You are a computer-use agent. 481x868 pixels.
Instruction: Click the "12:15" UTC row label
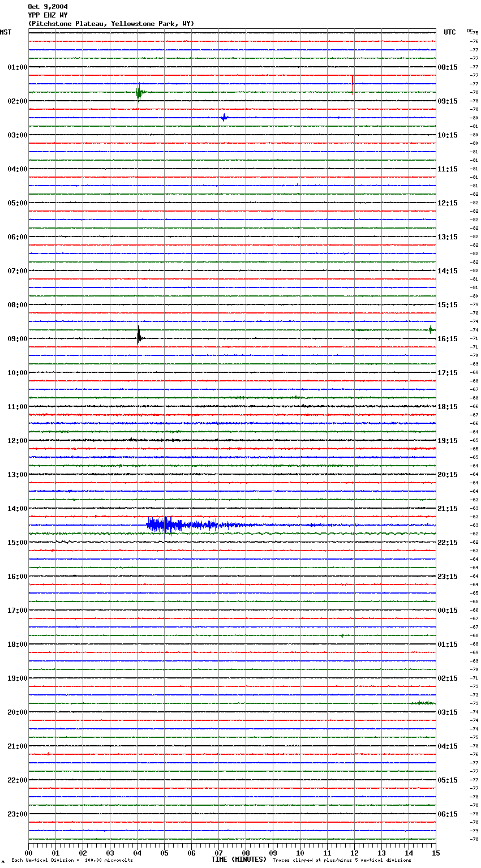point(448,203)
